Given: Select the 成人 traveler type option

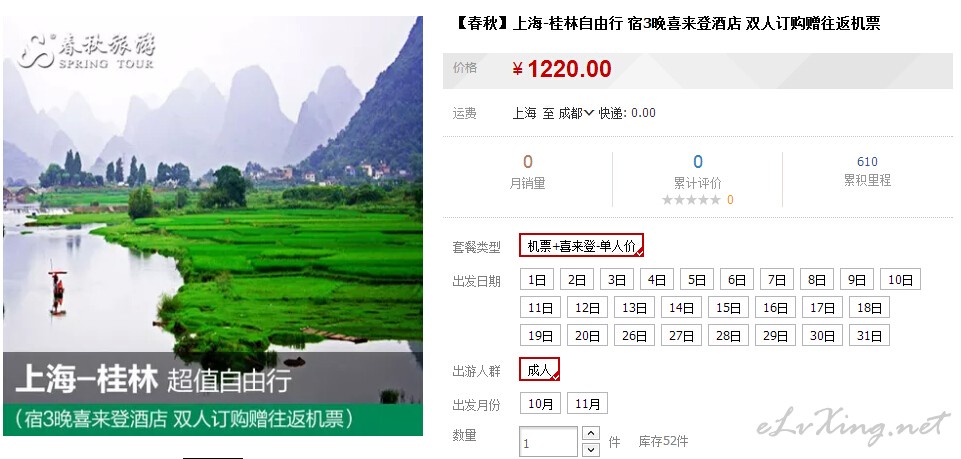Looking at the screenshot, I should [539, 369].
